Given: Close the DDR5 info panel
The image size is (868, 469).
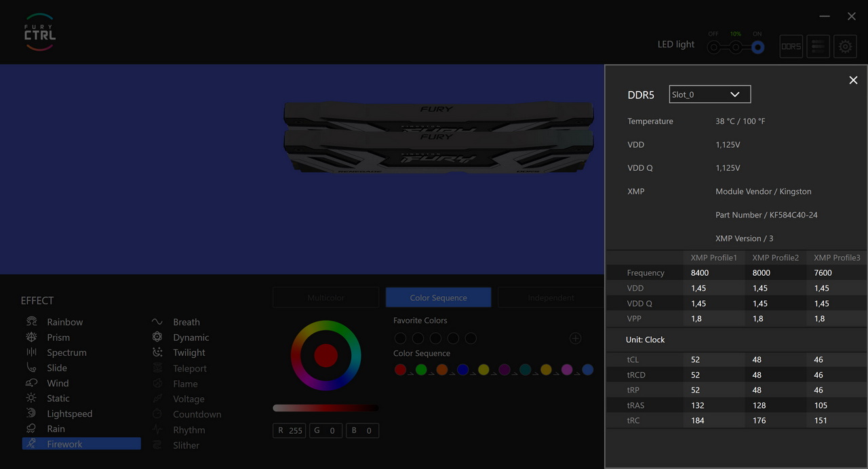Looking at the screenshot, I should tap(853, 80).
